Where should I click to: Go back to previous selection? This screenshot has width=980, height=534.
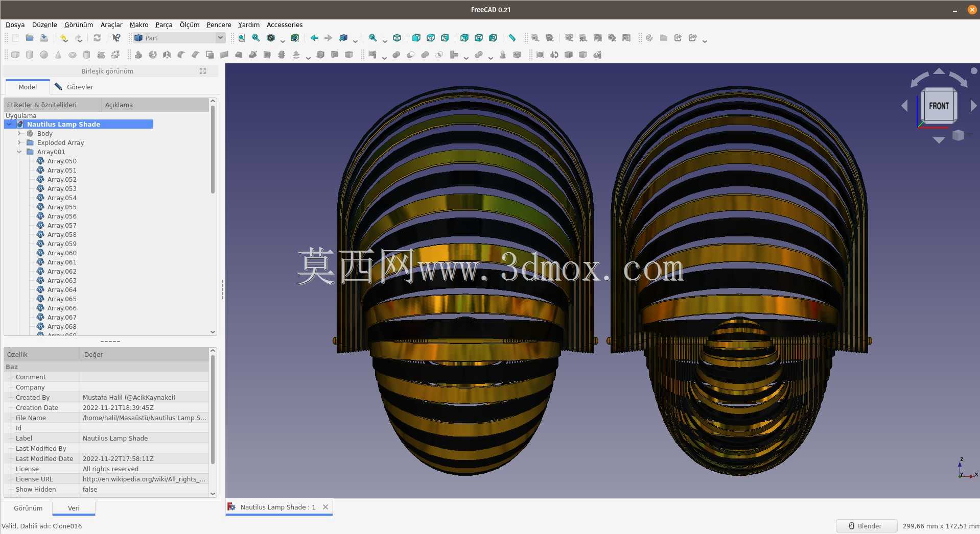click(314, 38)
